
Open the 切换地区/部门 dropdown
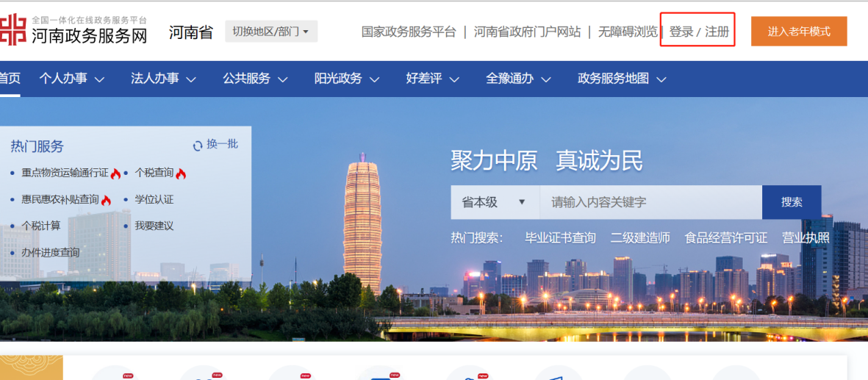click(270, 32)
